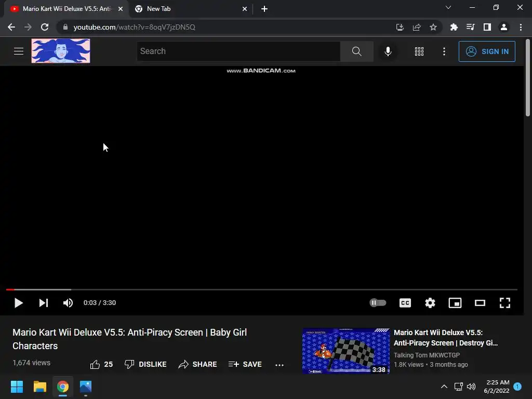Show hidden tray icons chevron
The image size is (532, 399).
point(444,387)
